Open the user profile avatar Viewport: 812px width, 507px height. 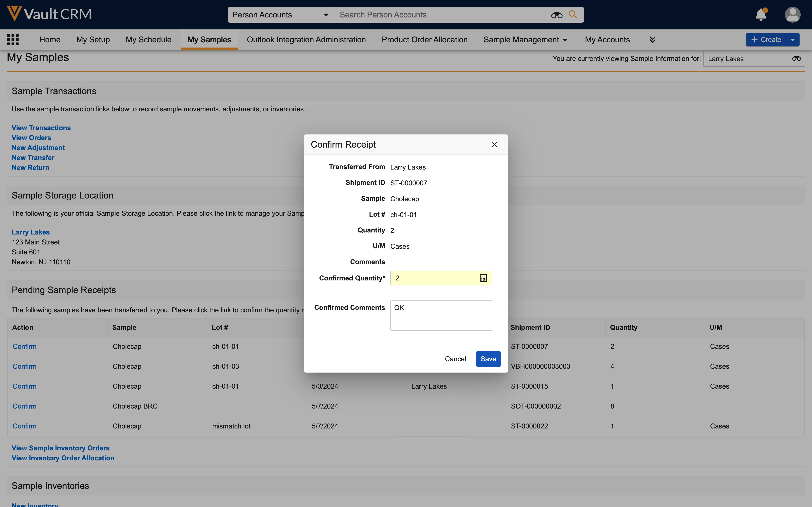792,15
